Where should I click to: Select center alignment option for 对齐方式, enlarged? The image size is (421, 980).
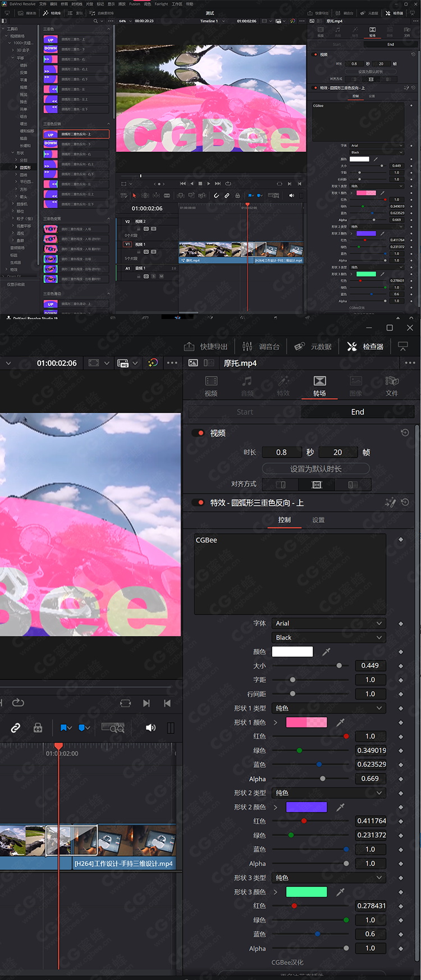pos(317,485)
